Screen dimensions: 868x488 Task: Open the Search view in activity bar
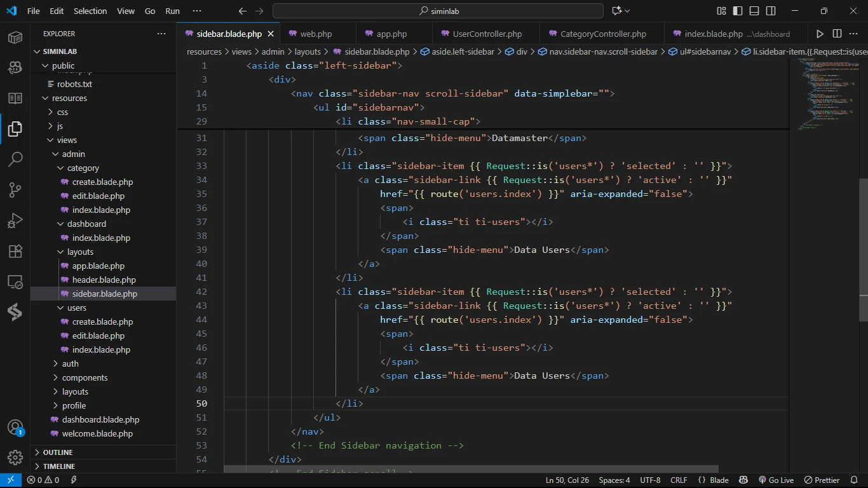[15, 159]
